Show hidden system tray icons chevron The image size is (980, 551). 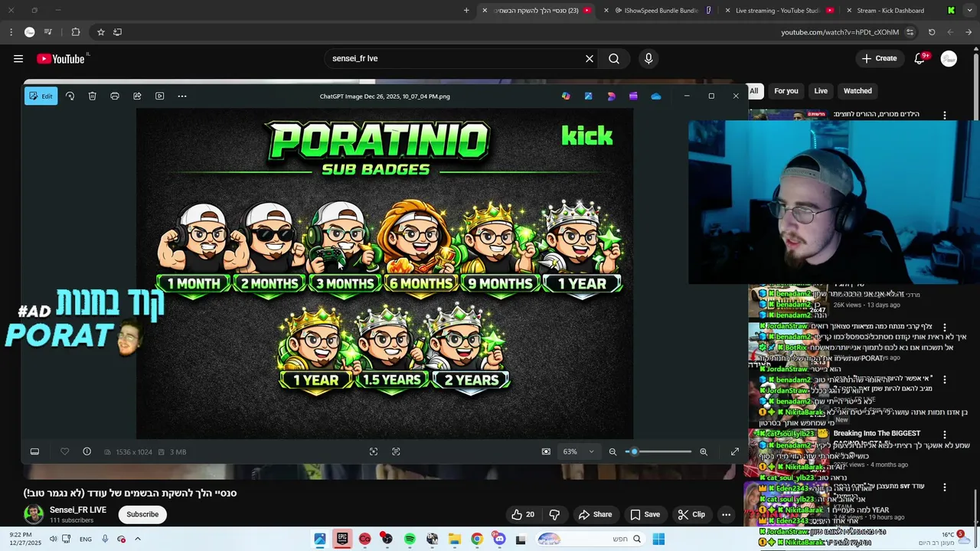click(x=139, y=540)
